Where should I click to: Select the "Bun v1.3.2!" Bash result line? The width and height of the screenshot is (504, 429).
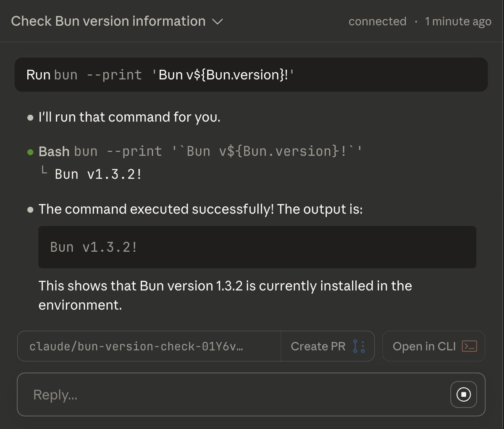pos(98,174)
